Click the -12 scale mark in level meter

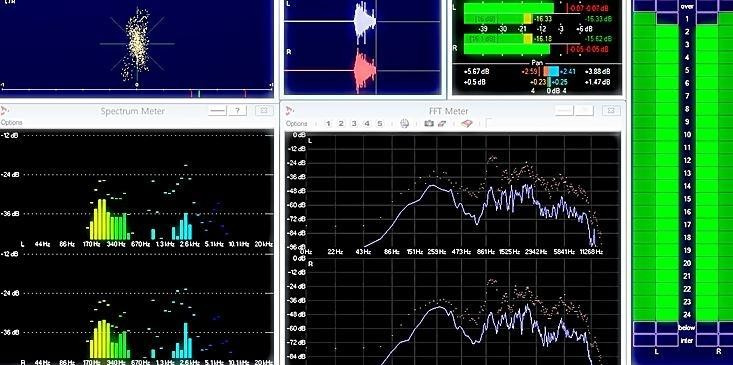(541, 29)
